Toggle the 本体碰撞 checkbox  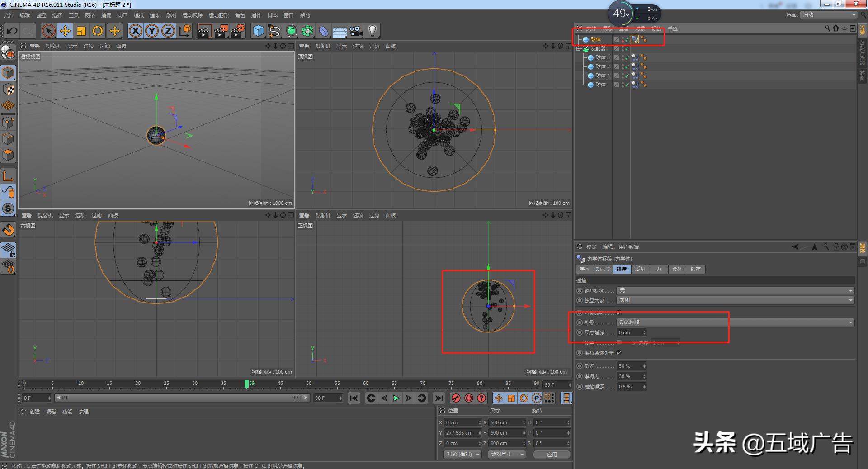point(619,313)
